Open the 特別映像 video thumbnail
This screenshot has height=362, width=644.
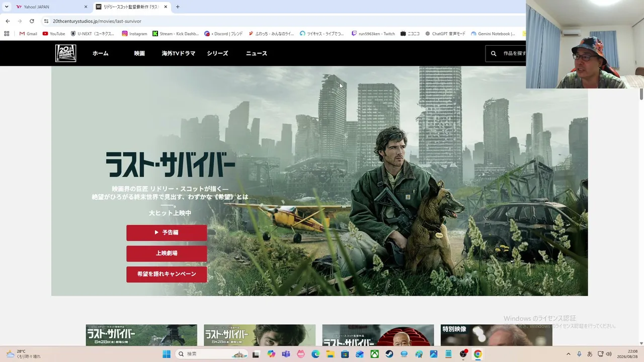[496, 335]
